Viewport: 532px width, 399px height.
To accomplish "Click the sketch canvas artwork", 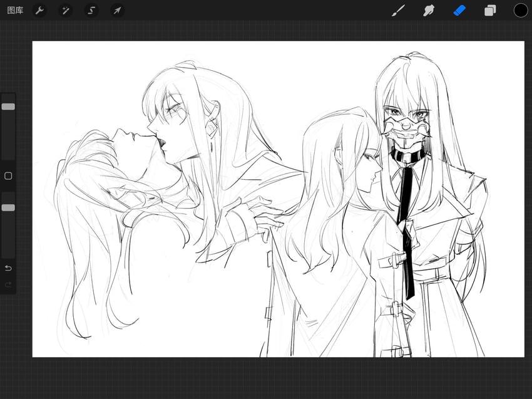I will [x=279, y=199].
